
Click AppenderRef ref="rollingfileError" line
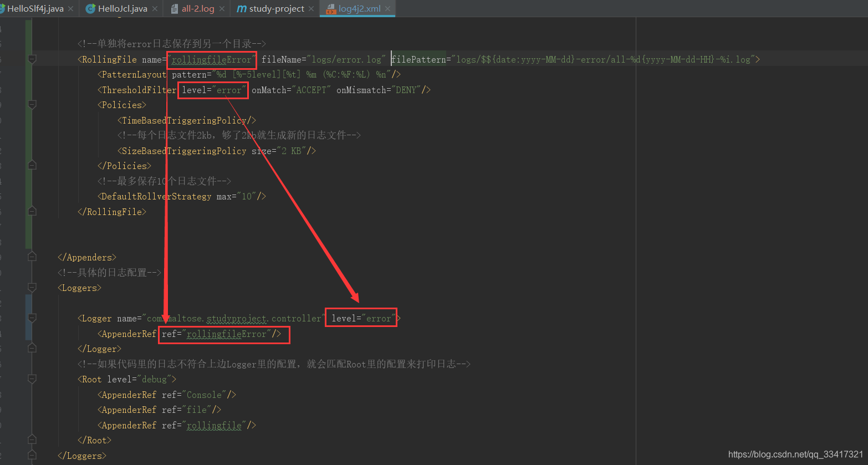[x=190, y=334]
